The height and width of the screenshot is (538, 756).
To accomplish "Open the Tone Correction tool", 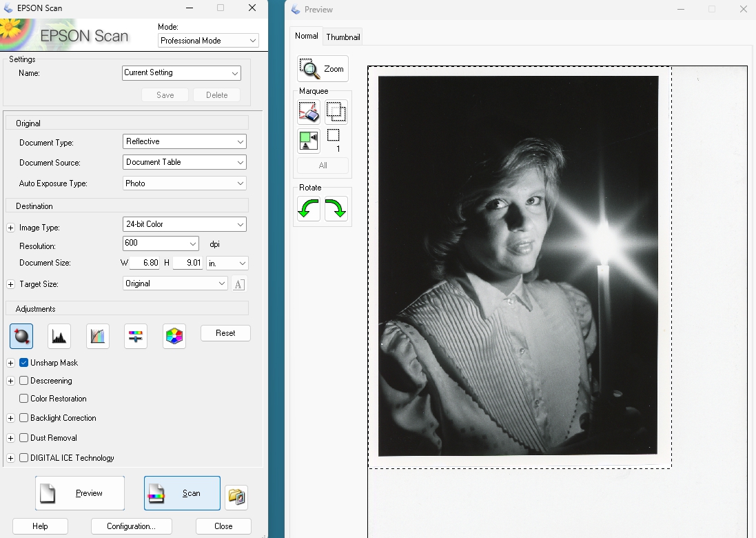I will click(97, 336).
